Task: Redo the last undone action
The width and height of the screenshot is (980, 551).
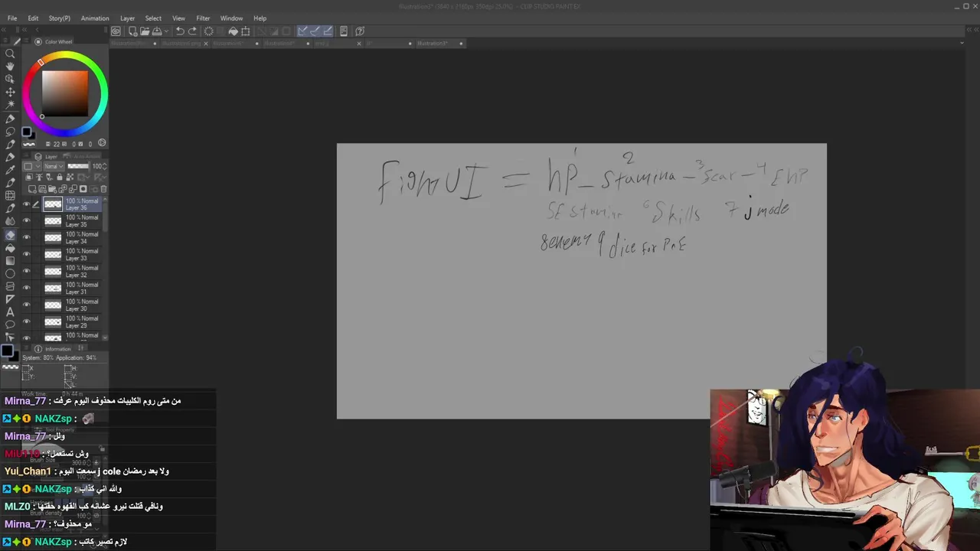Action: click(x=192, y=31)
